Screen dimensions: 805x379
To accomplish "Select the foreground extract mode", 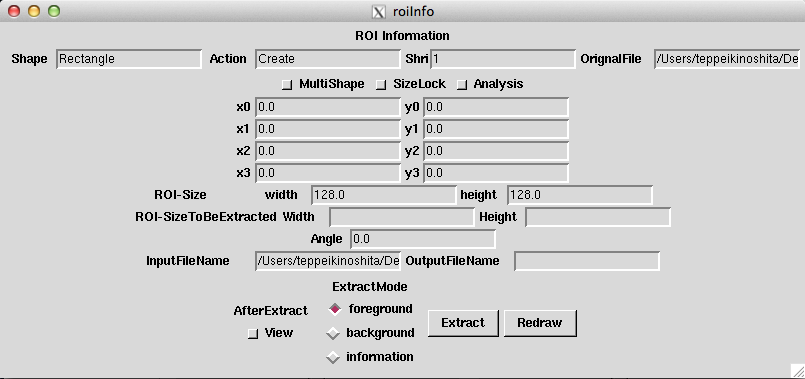I will pos(334,309).
